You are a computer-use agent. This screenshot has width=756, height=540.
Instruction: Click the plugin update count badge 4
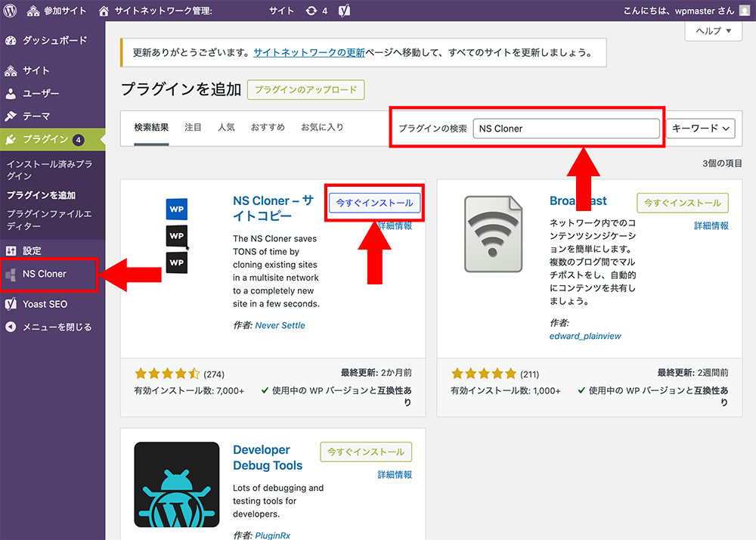click(78, 140)
